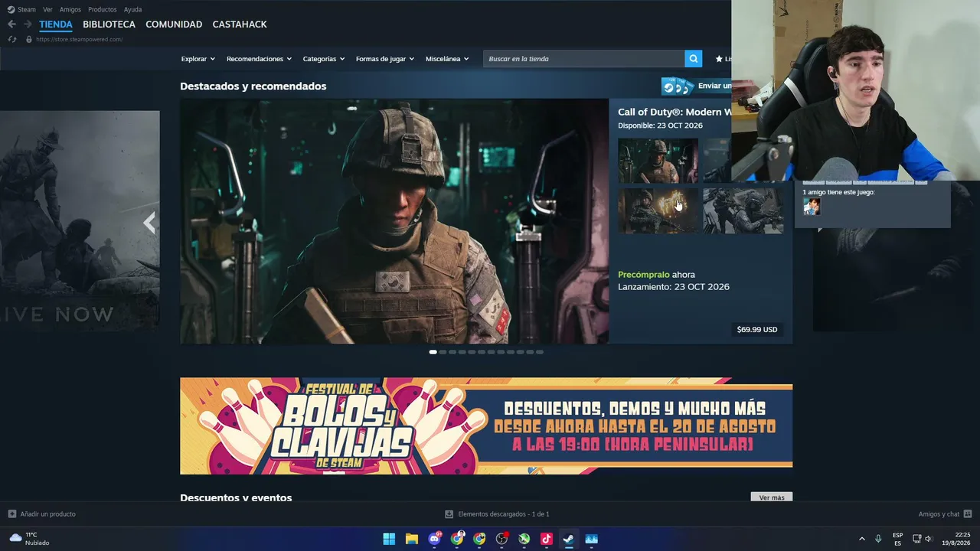Open the Windows Start menu
Screen dimensions: 980x551
[x=389, y=539]
